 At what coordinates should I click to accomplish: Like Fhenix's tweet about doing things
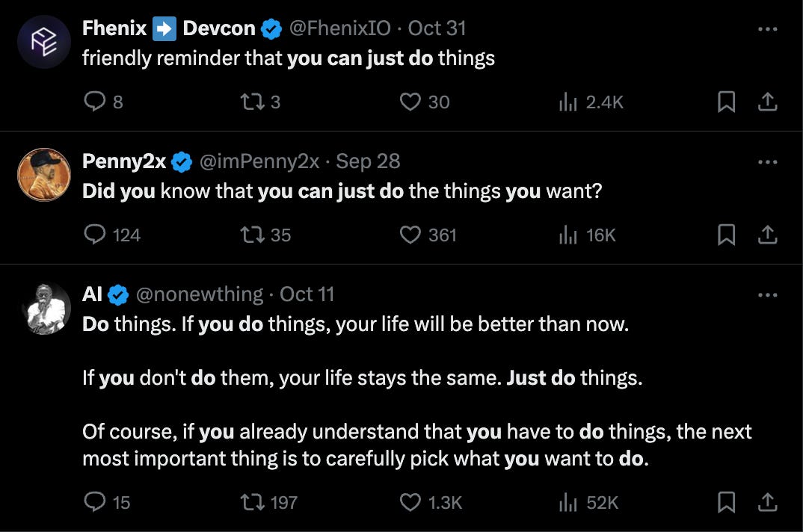pyautogui.click(x=411, y=102)
